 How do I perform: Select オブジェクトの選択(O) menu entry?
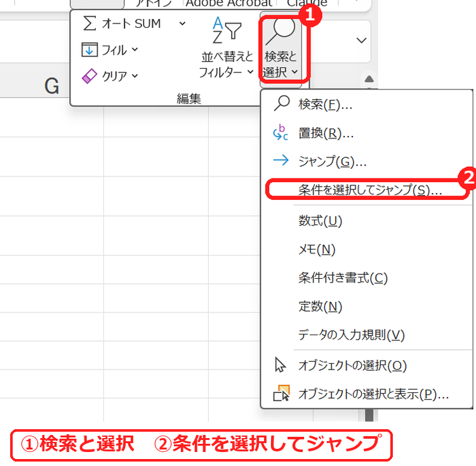(366, 366)
